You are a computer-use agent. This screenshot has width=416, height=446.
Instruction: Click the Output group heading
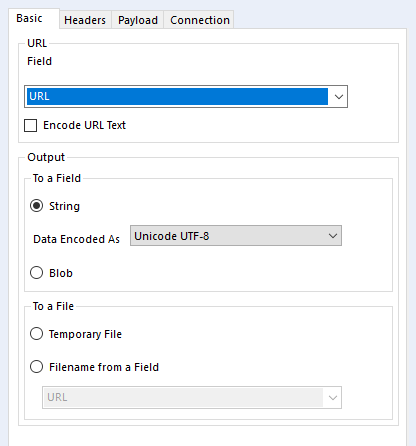(46, 157)
